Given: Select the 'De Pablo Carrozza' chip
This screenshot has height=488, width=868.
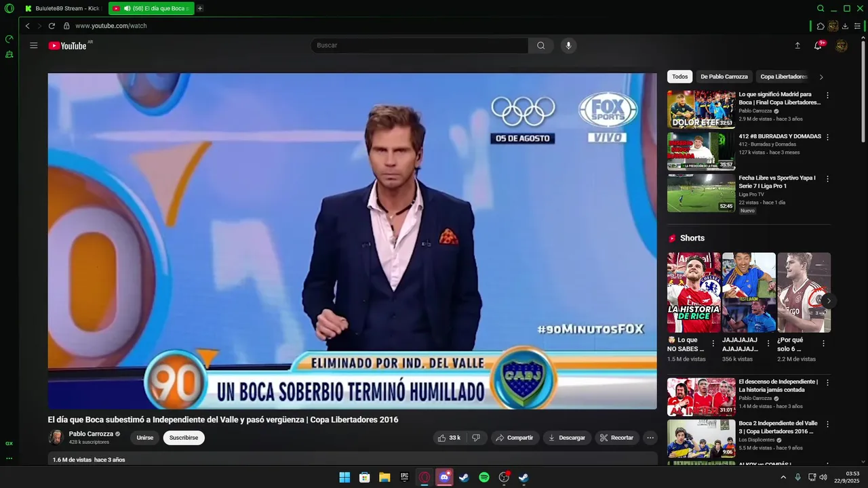Looking at the screenshot, I should click(724, 77).
